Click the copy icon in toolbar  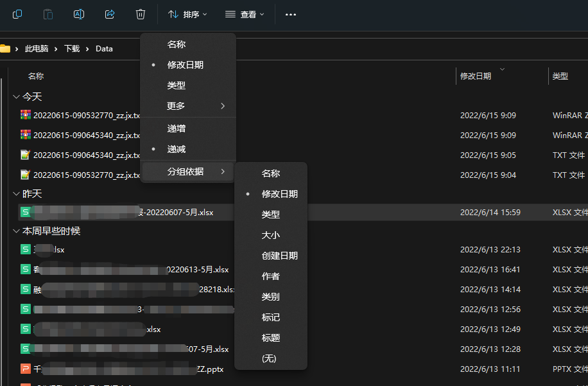[17, 14]
